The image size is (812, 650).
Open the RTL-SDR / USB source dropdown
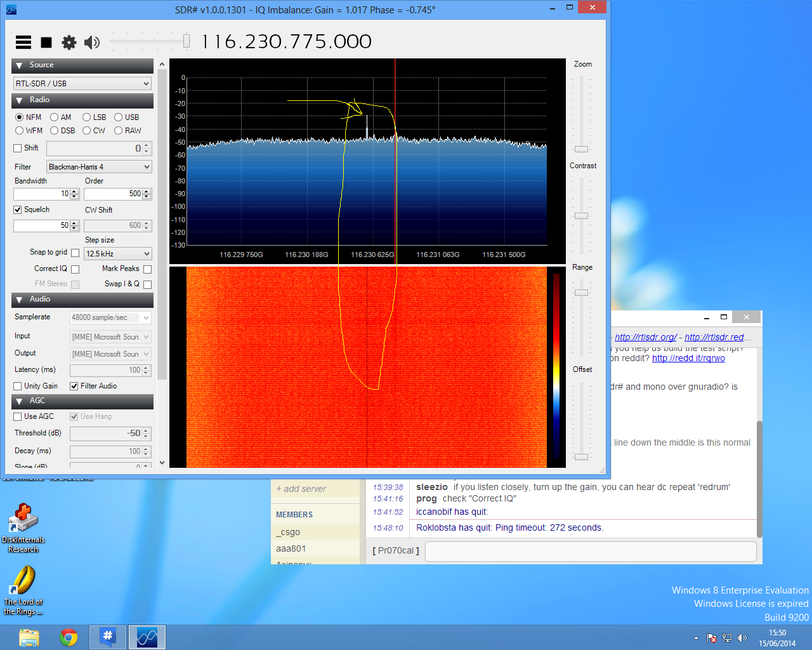pyautogui.click(x=82, y=83)
